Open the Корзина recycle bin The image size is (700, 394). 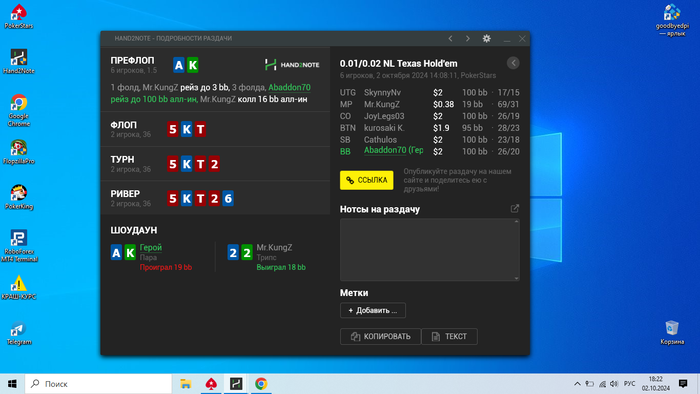[672, 332]
